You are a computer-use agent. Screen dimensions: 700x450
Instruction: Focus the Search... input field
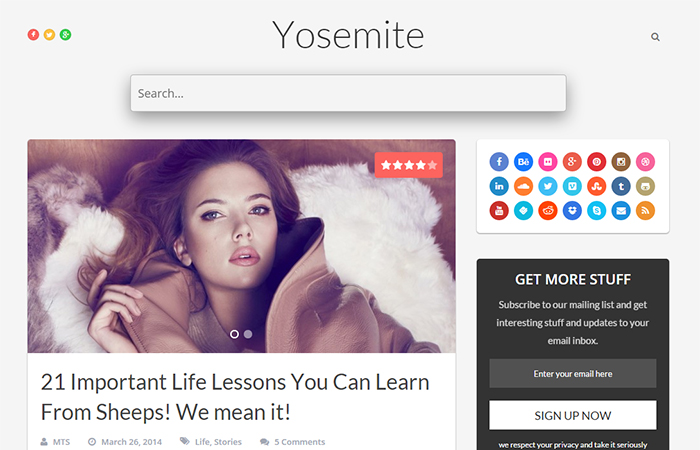click(x=348, y=93)
